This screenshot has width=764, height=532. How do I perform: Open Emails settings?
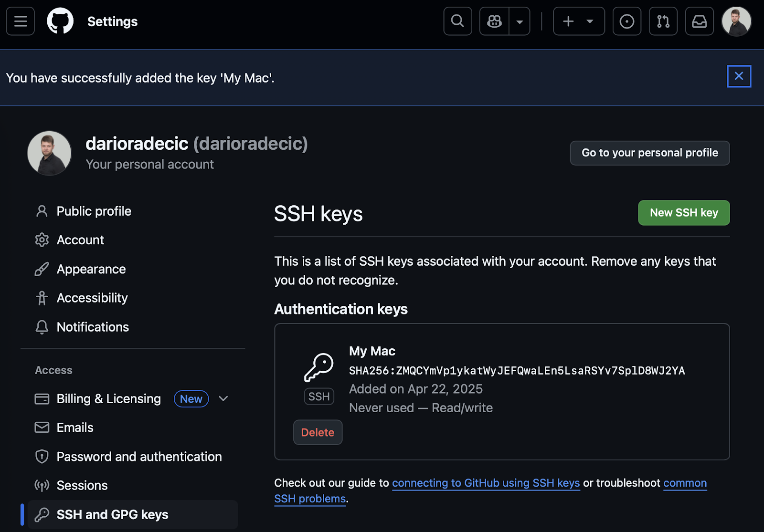point(133,428)
